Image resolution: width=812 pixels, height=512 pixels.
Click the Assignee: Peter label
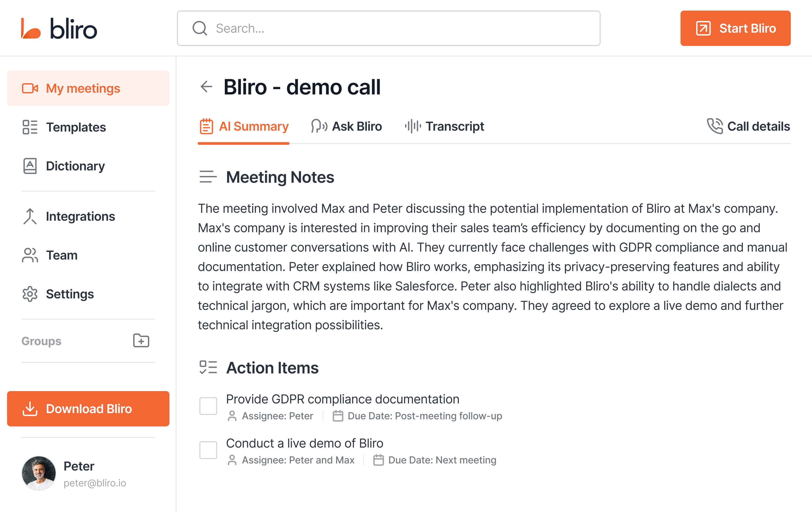[277, 416]
